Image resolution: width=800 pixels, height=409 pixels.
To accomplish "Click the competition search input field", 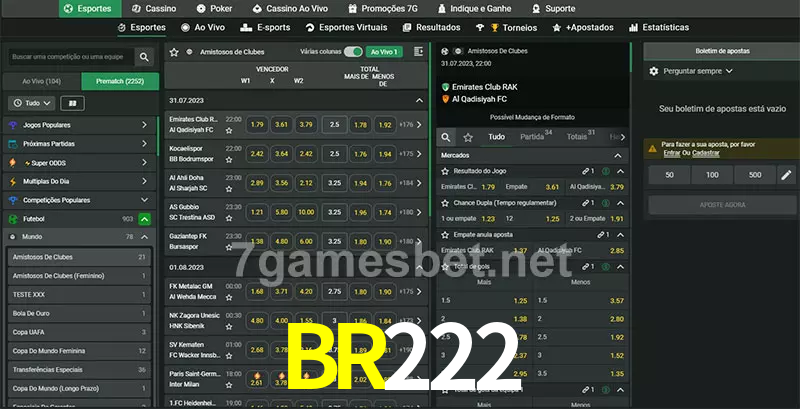I will coord(71,57).
